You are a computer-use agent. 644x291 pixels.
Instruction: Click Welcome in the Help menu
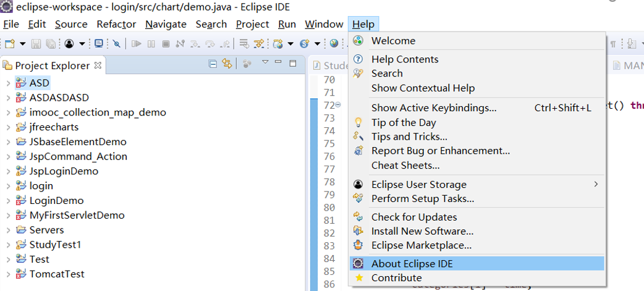pyautogui.click(x=477, y=41)
